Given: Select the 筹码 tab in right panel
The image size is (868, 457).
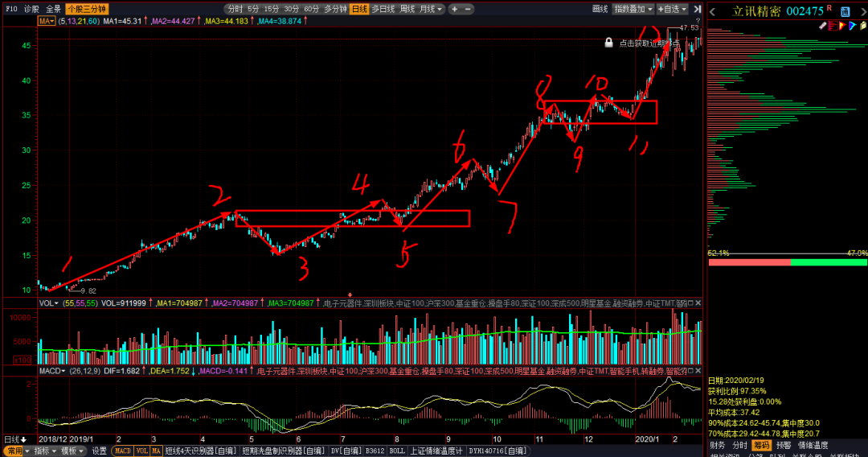Looking at the screenshot, I should (760, 445).
